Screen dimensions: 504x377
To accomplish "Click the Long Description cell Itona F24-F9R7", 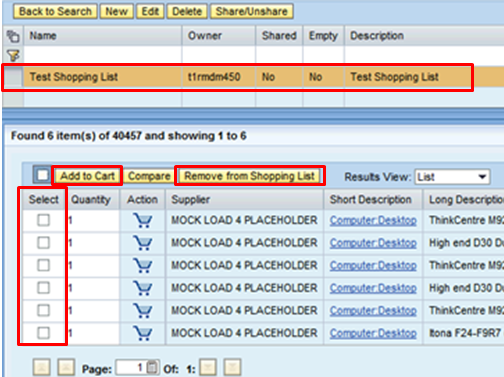I will coord(465,333).
